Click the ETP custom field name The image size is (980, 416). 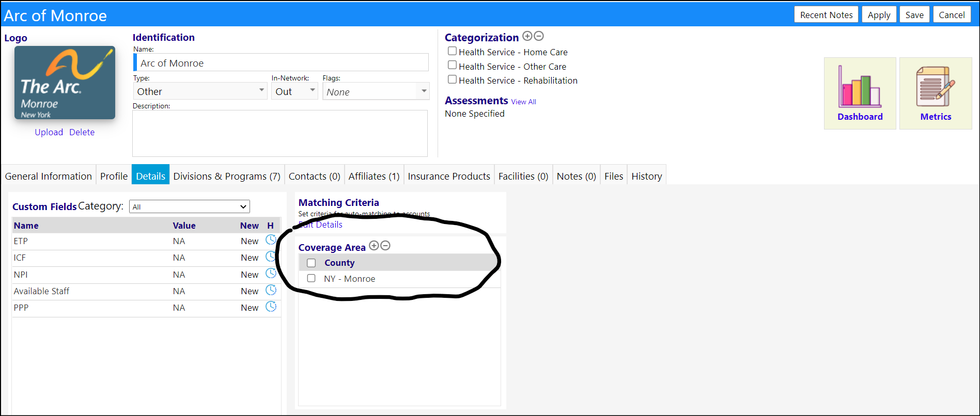point(21,241)
